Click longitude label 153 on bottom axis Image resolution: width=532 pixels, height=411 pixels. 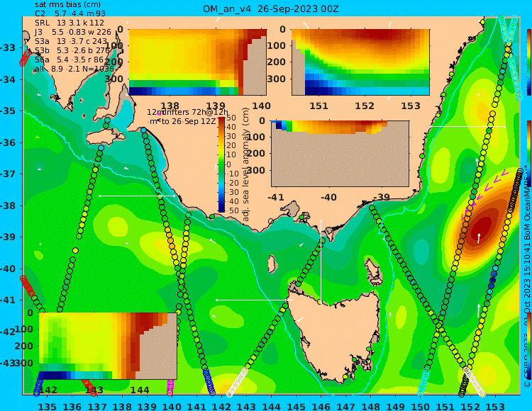tap(495, 406)
